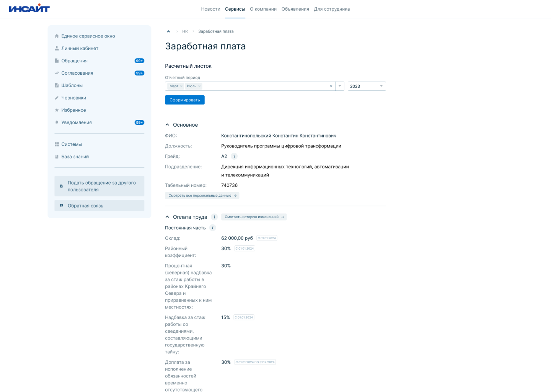Click the info icon next to grade A2
Screen dimensions: 551x392
point(234,156)
